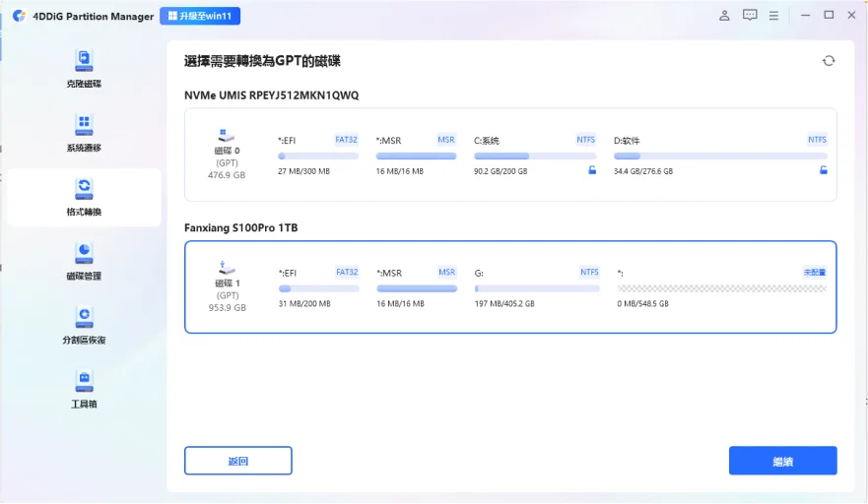Viewport: 868px width, 504px height.
Task: Select Disk 1 Fanxiang S100Pro icon
Action: pyautogui.click(x=227, y=268)
